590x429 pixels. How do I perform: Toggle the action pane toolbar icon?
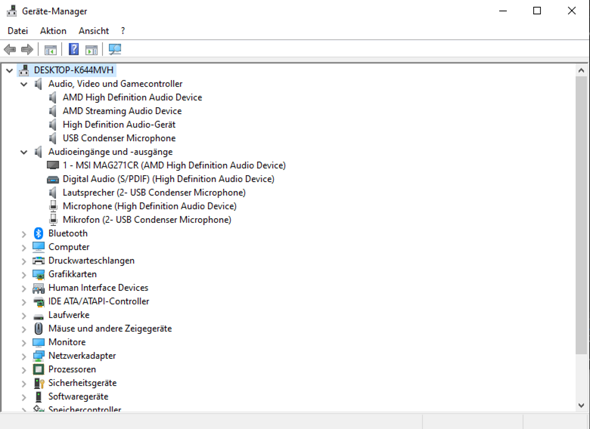91,49
